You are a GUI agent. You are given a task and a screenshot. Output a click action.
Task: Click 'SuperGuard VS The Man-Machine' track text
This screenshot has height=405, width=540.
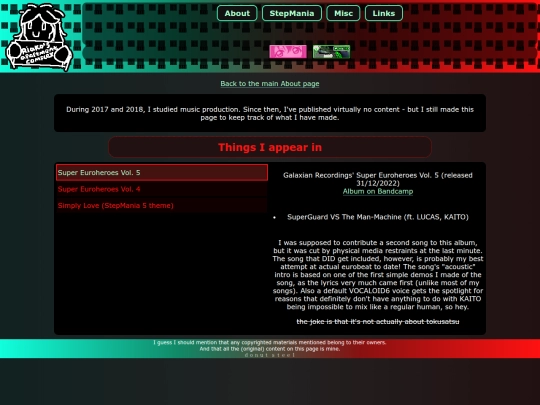[378, 217]
